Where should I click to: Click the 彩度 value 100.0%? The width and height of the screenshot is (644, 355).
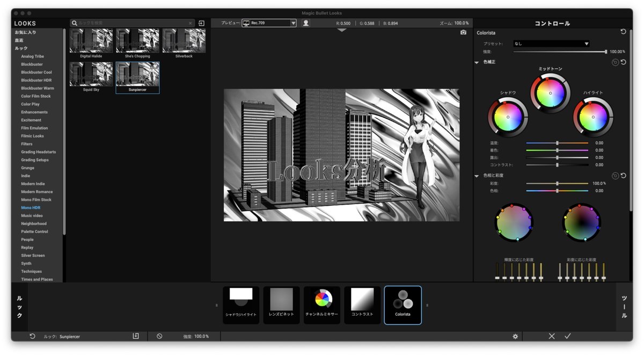pos(599,183)
